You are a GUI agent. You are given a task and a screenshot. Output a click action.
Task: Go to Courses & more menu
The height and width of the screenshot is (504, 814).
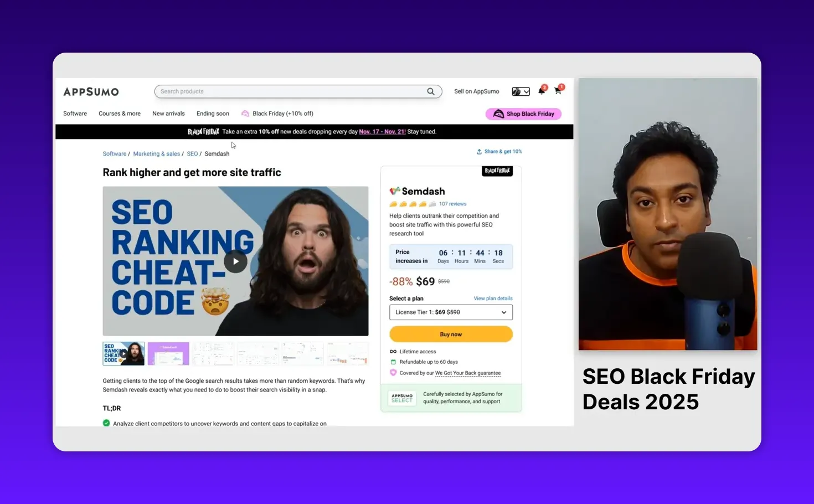tap(120, 114)
